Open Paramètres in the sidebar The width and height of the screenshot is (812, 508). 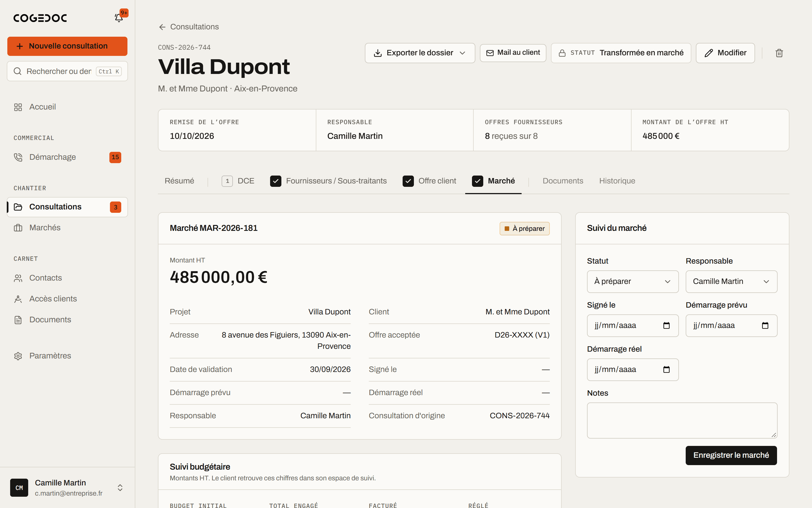(x=67, y=356)
